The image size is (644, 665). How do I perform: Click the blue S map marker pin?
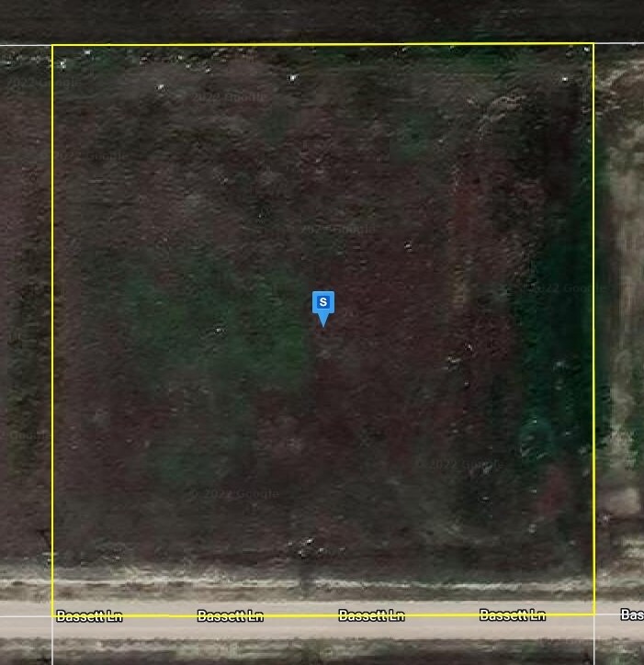click(x=322, y=304)
